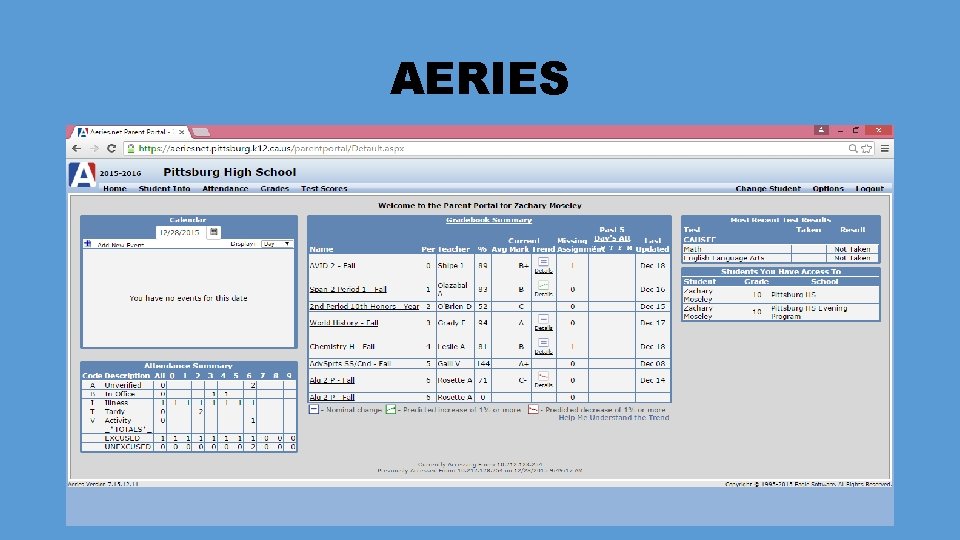Open the Gradebook Summary link
The image size is (960, 540).
click(489, 220)
